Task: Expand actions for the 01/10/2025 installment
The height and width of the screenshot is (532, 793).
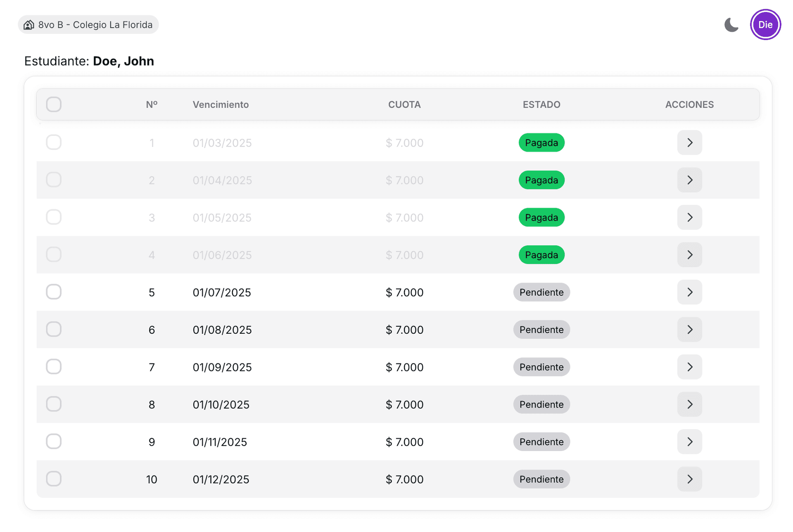Action: pos(690,404)
